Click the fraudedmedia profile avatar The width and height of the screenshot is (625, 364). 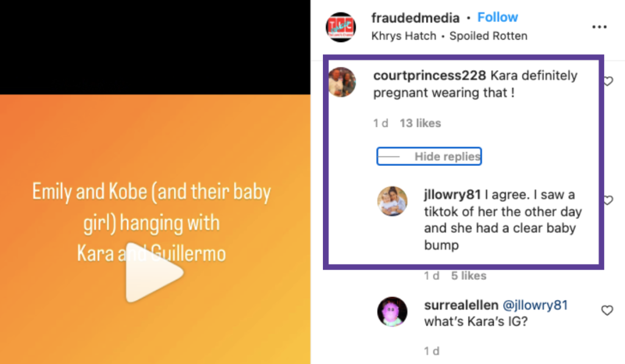click(x=341, y=27)
